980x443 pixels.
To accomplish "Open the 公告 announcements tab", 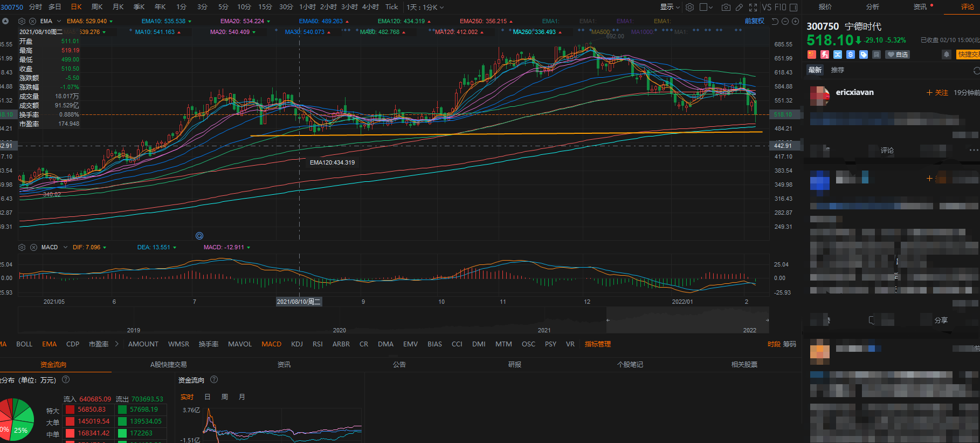I will coord(399,365).
